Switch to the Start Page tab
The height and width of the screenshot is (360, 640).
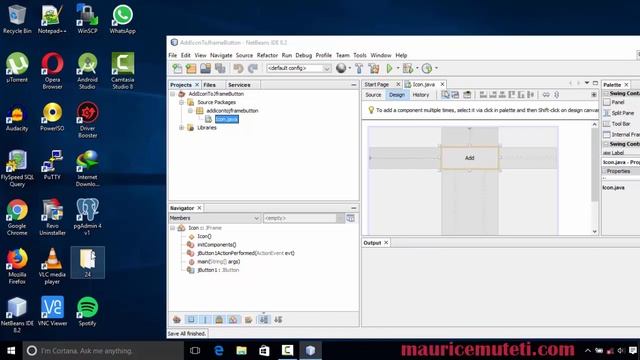click(377, 84)
